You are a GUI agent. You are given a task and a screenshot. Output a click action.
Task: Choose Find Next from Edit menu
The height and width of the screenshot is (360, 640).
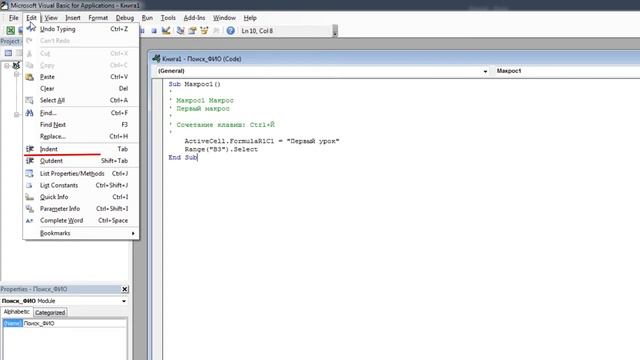pyautogui.click(x=81, y=124)
